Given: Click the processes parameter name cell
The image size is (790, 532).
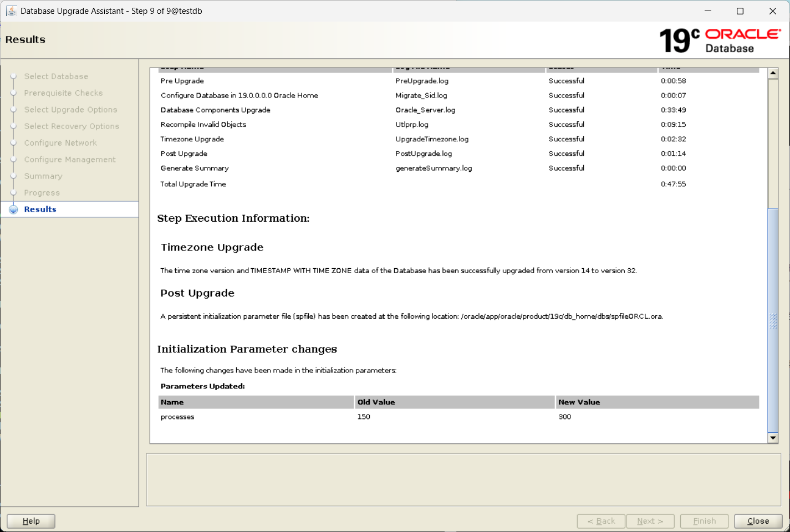Looking at the screenshot, I should point(177,417).
